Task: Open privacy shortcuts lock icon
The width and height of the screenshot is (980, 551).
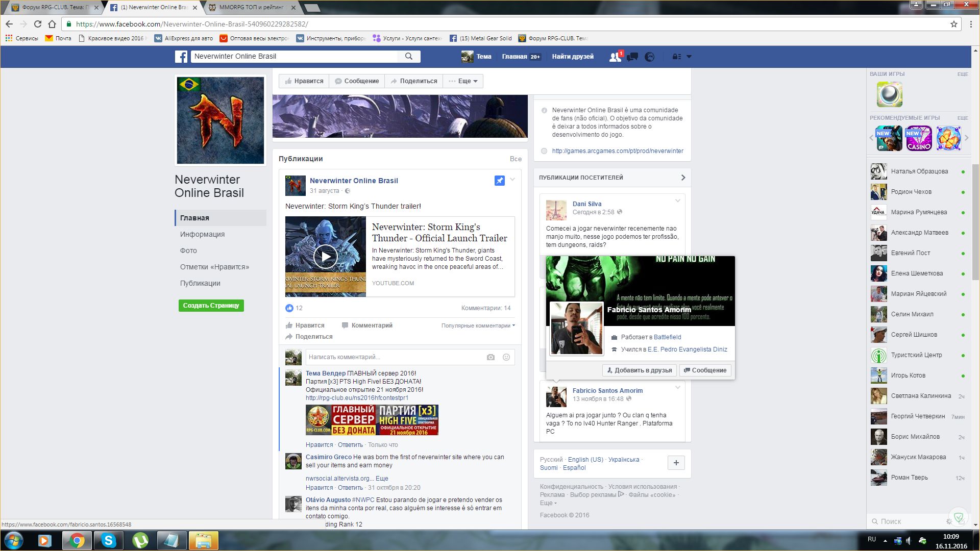Action: (677, 57)
